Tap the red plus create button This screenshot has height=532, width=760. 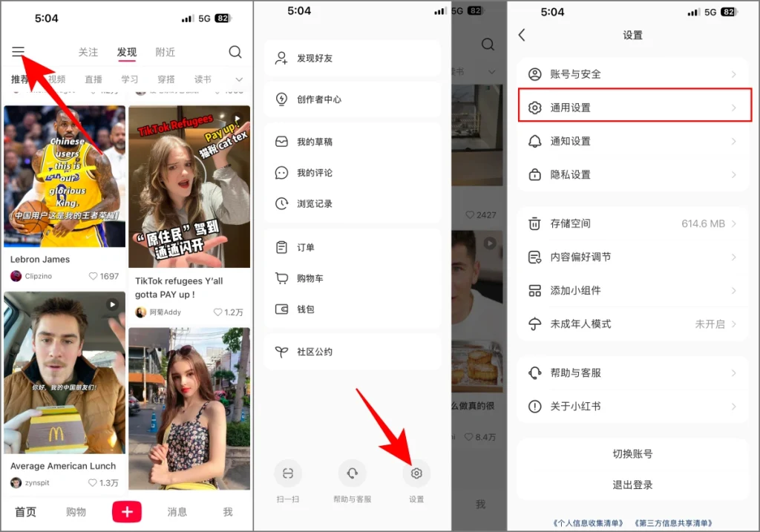[127, 512]
